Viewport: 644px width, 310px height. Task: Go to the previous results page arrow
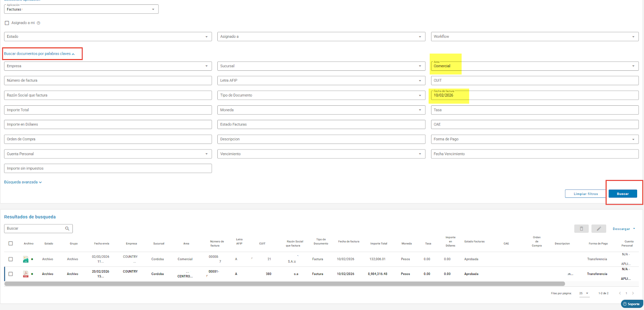[x=620, y=293]
